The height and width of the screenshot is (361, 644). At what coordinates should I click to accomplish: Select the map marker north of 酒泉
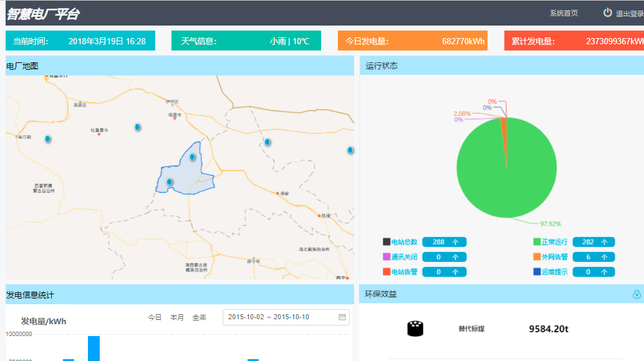(267, 142)
